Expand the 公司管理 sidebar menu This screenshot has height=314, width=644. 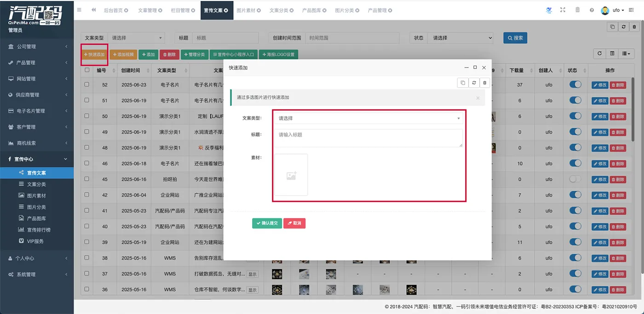point(37,46)
